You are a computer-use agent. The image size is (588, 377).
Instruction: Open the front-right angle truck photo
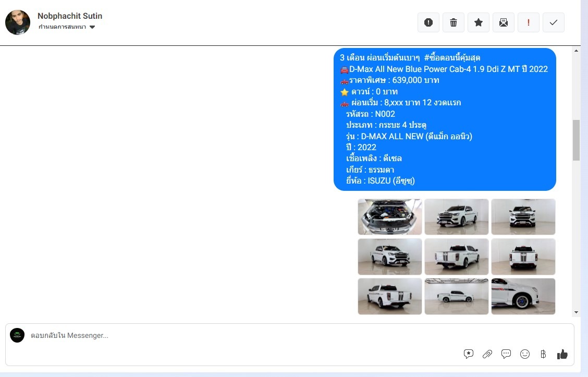click(x=389, y=257)
